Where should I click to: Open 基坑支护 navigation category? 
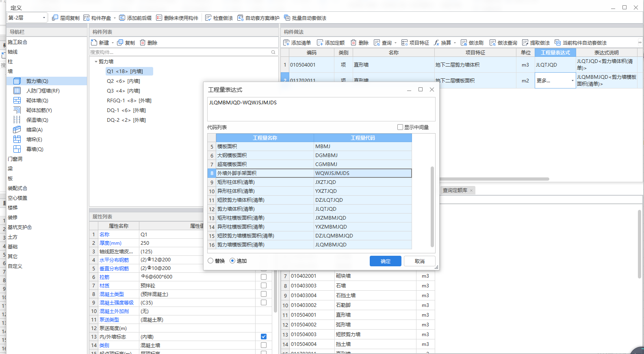tap(20, 227)
